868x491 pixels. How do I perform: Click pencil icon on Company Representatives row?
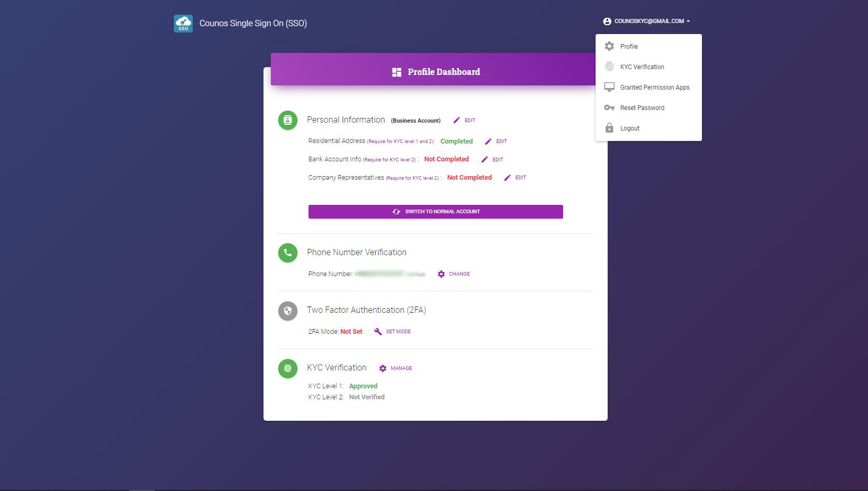pyautogui.click(x=507, y=178)
